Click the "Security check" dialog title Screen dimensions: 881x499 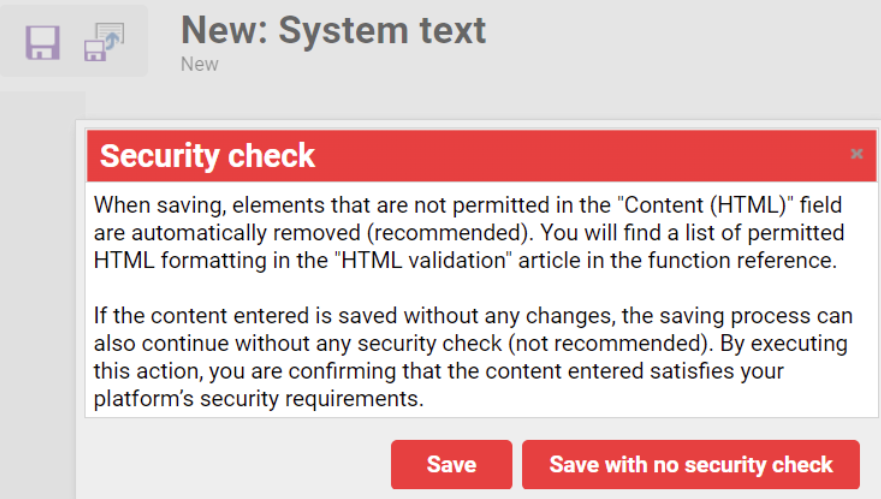(207, 156)
